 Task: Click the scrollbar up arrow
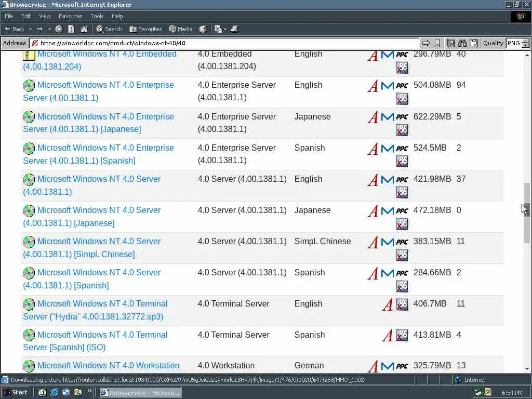527,55
